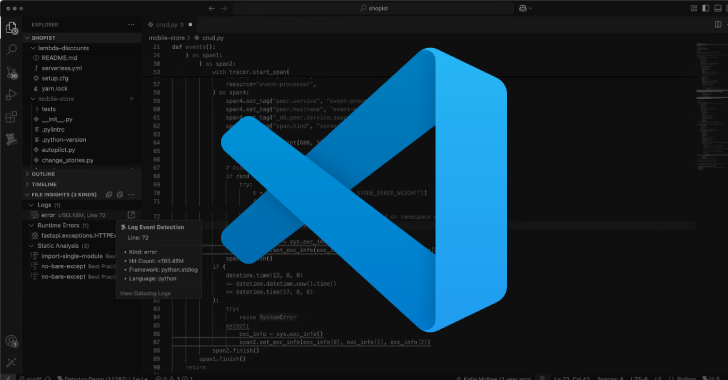
Task: Open the Search view in activity bar
Action: coord(12,49)
